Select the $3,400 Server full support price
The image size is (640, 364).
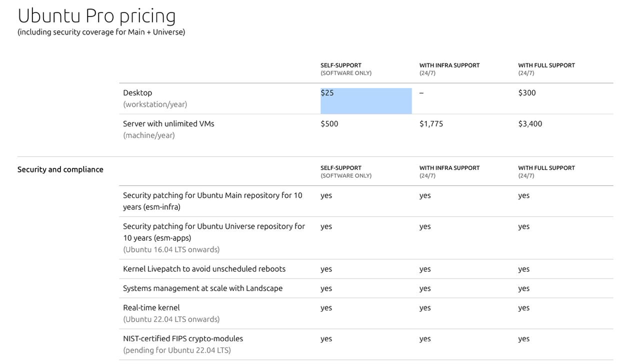(530, 124)
